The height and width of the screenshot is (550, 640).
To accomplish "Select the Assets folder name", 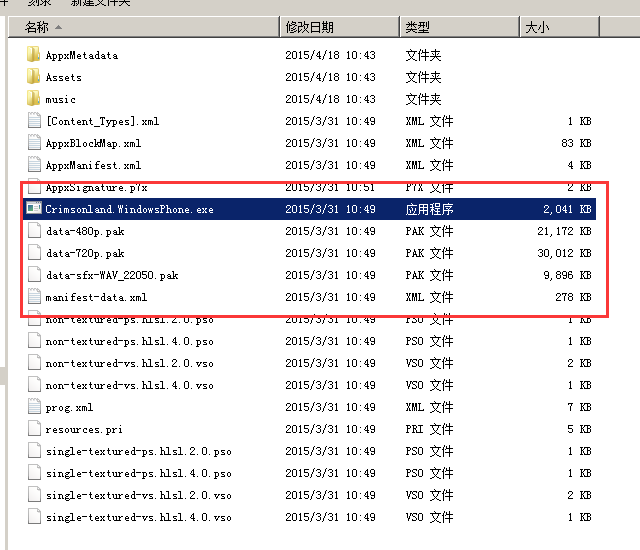I will tap(63, 77).
